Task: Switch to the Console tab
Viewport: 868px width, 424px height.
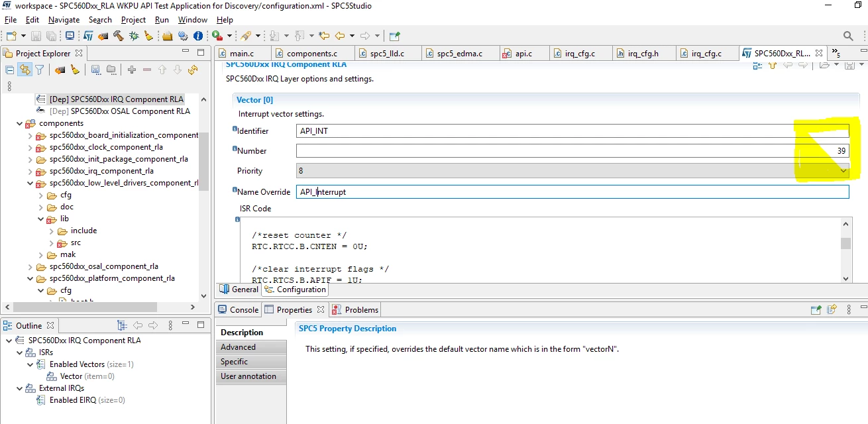Action: coord(238,309)
